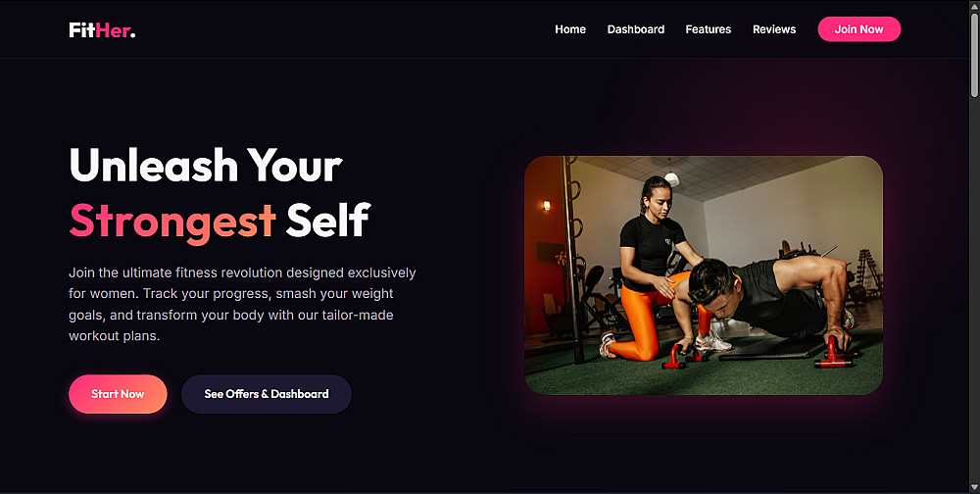Click the scrollbar down arrow
This screenshot has width=980, height=494.
pyautogui.click(x=974, y=486)
